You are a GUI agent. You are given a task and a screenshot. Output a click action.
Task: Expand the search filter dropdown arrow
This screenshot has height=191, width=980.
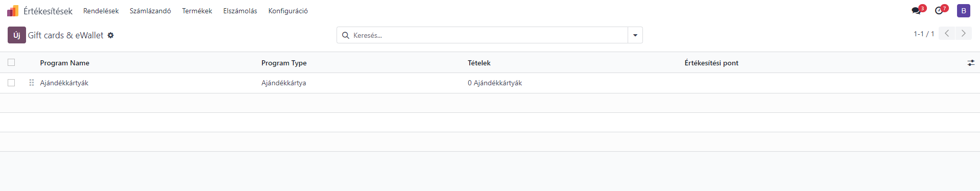click(x=635, y=35)
